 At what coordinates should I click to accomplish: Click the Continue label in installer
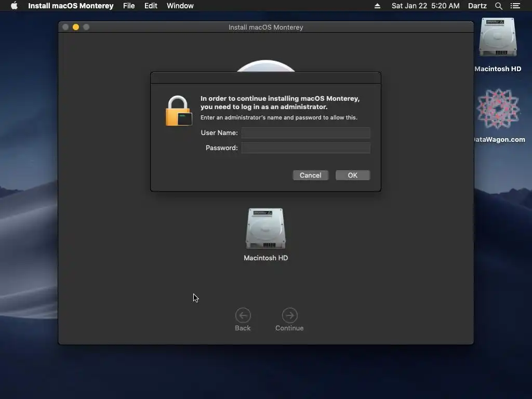(x=289, y=328)
